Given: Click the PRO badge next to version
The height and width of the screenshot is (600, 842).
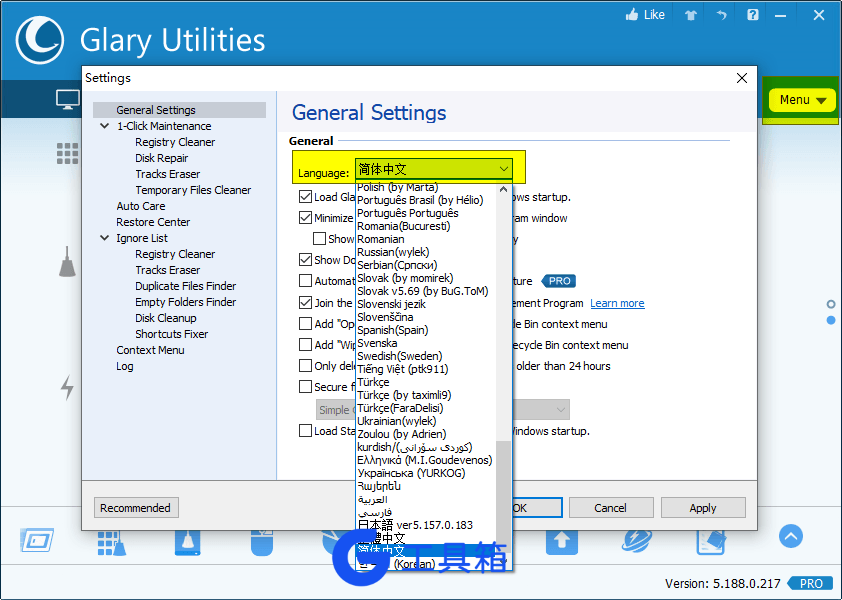Looking at the screenshot, I should click(x=810, y=583).
